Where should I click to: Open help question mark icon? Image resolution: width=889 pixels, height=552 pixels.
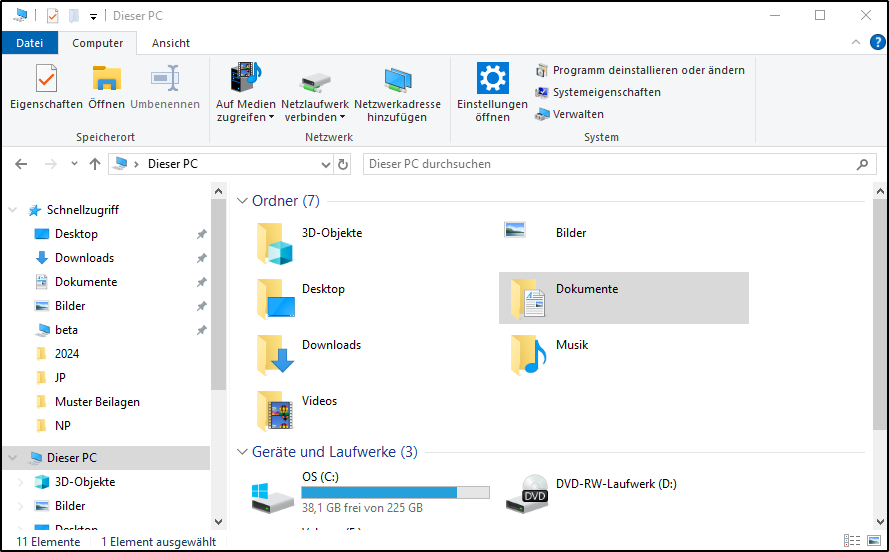[877, 43]
